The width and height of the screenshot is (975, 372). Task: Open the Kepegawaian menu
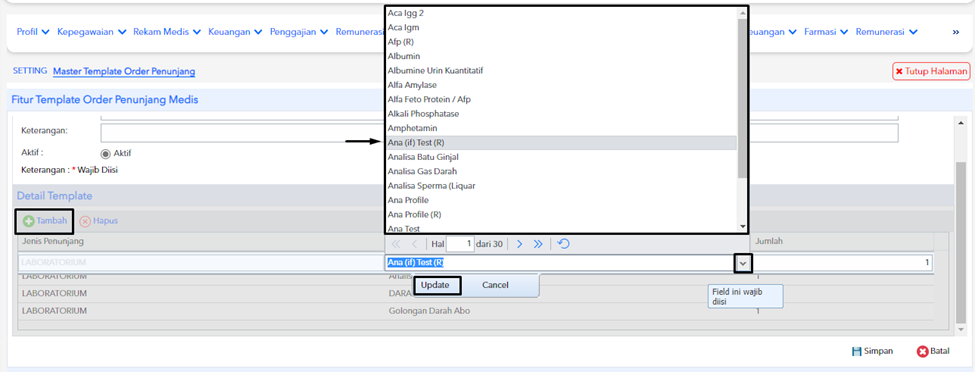coord(92,32)
